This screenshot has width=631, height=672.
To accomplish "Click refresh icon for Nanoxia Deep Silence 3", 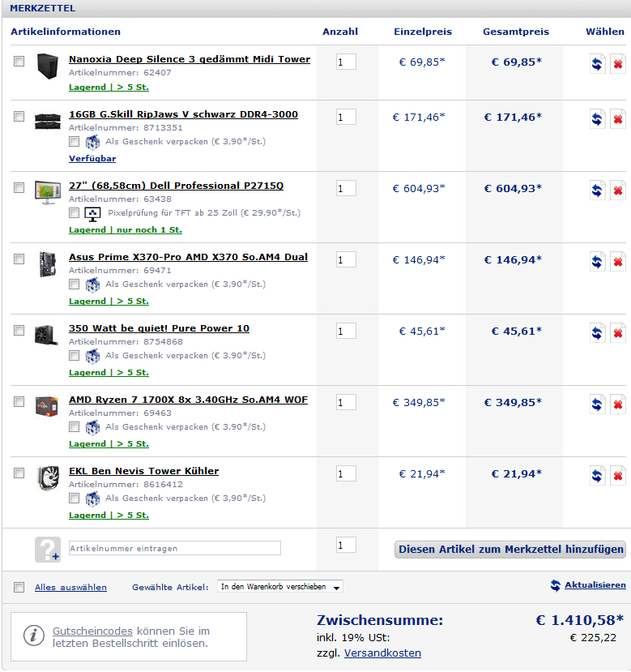I will (x=597, y=64).
